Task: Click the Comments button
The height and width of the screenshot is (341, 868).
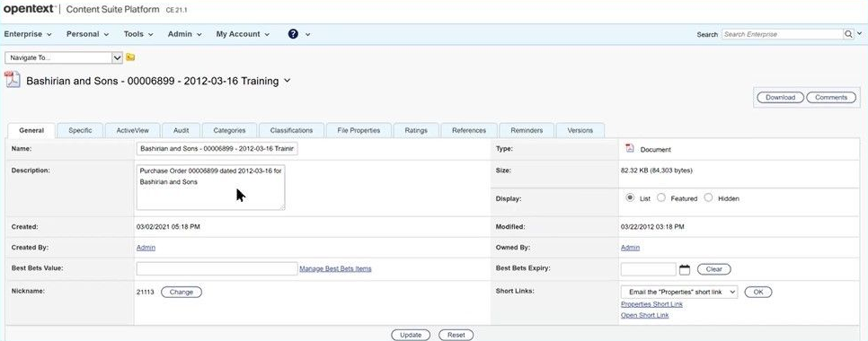Action: pos(831,97)
